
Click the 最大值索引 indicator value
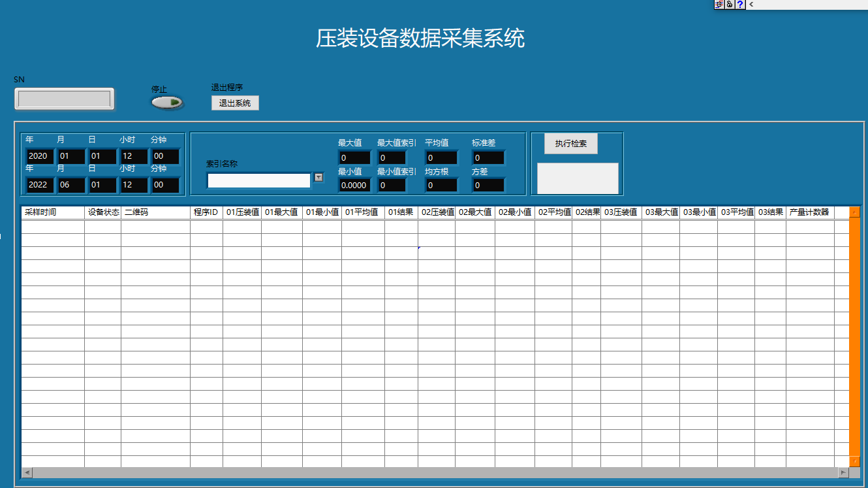coord(392,158)
